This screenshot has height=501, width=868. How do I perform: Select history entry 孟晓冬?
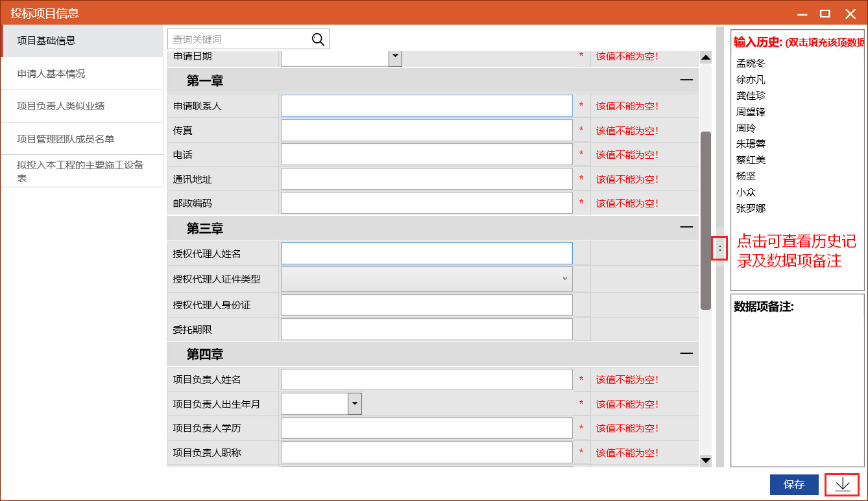(x=751, y=64)
